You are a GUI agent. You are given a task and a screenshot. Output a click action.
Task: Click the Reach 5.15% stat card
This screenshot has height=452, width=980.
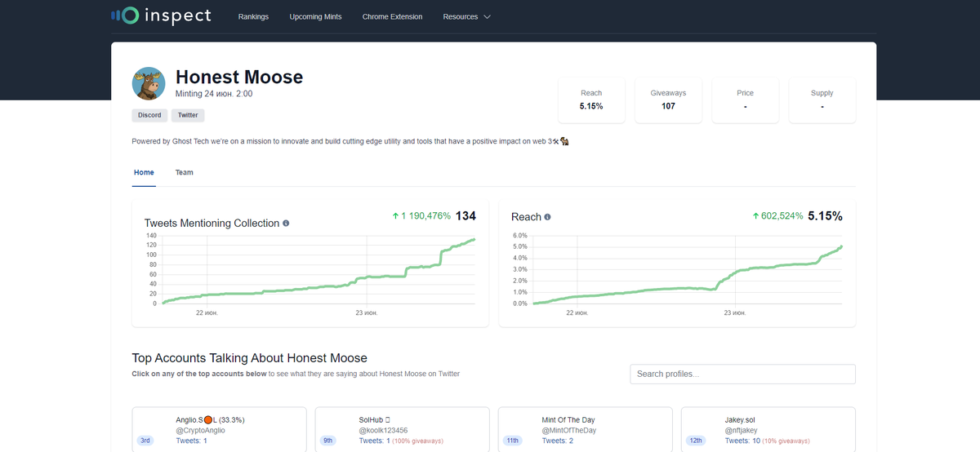pyautogui.click(x=591, y=100)
